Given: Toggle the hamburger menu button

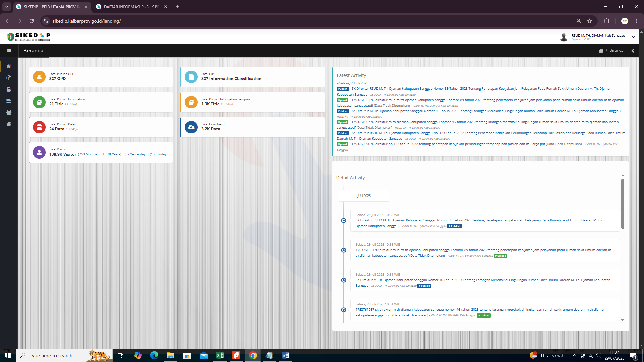Looking at the screenshot, I should coord(9,51).
